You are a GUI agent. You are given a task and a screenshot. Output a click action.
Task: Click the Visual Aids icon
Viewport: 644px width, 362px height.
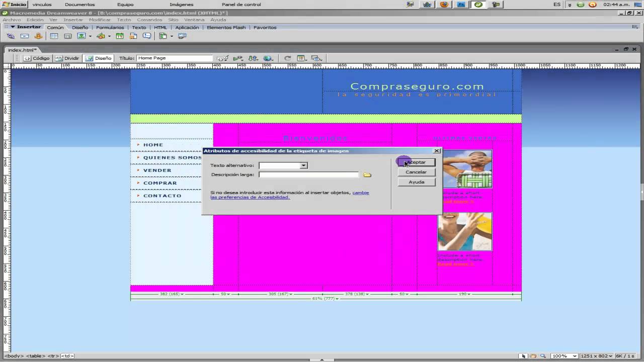pyautogui.click(x=316, y=58)
